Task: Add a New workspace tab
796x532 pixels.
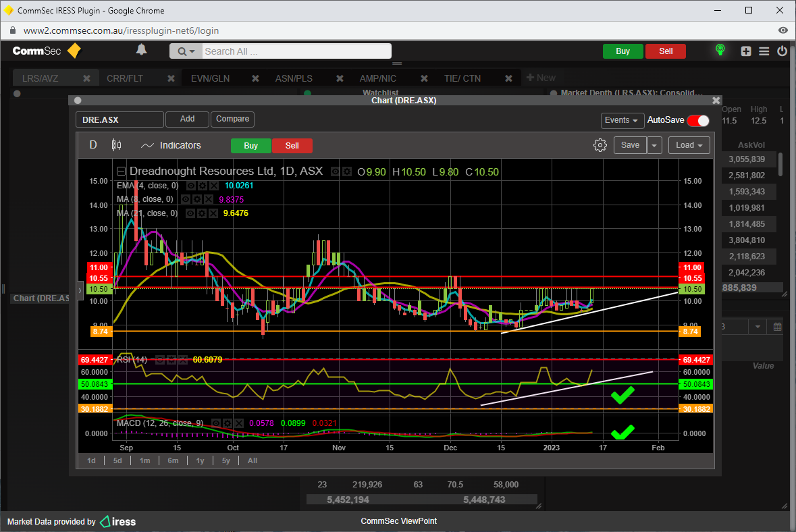Action: tap(541, 78)
